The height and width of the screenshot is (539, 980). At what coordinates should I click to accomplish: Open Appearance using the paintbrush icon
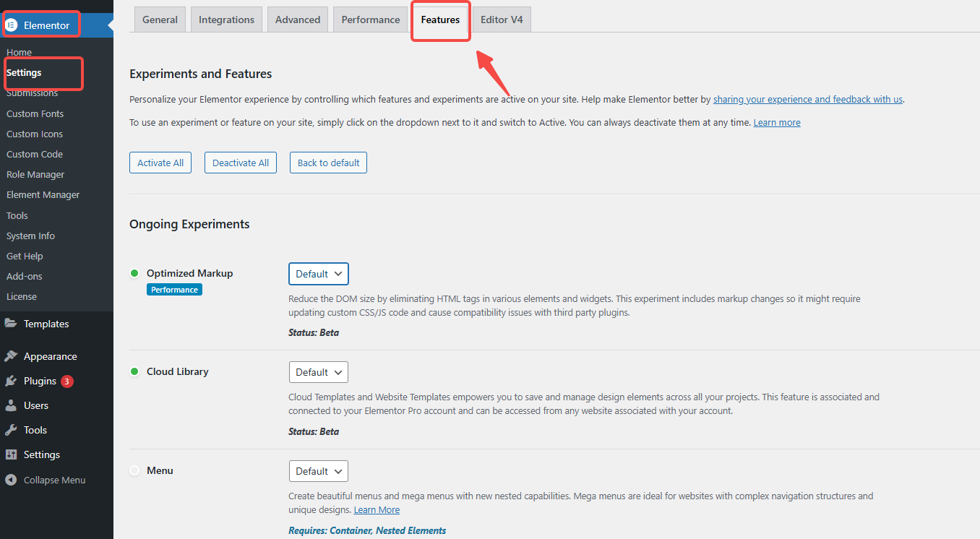pyautogui.click(x=11, y=355)
